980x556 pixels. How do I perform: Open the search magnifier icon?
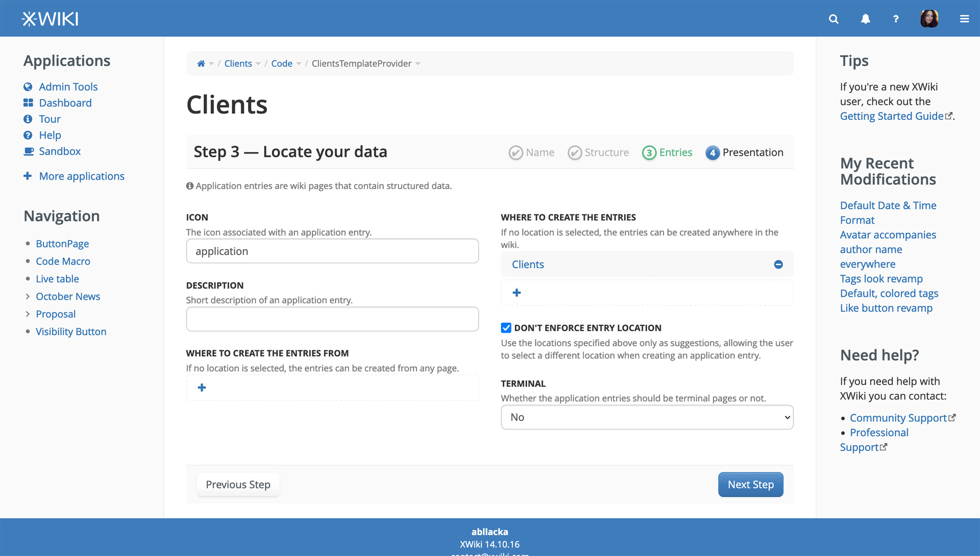(x=834, y=19)
